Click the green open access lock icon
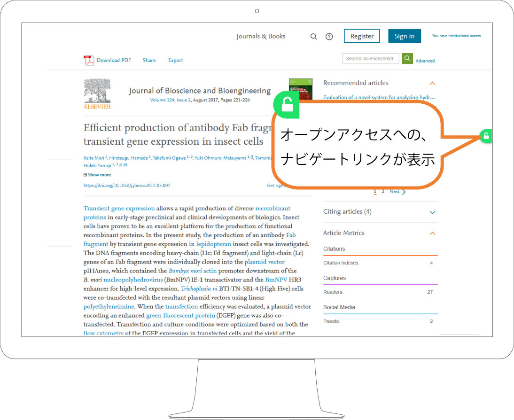 (x=286, y=104)
